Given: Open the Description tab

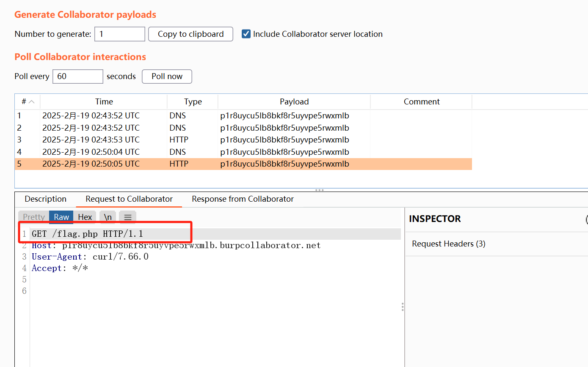Looking at the screenshot, I should click(x=45, y=199).
